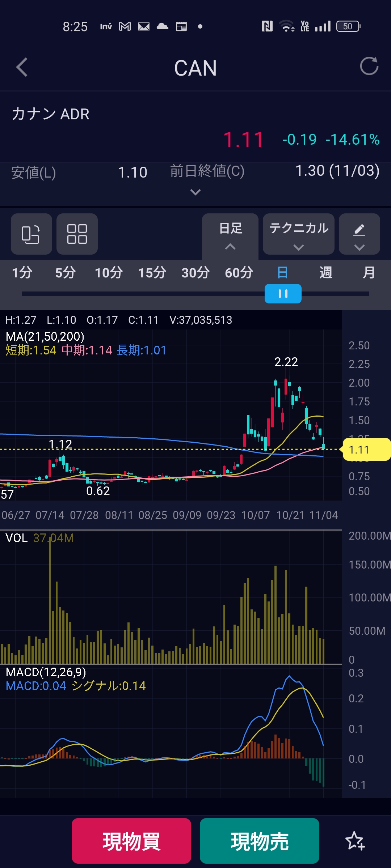Select the 月 monthly tab

(x=369, y=272)
